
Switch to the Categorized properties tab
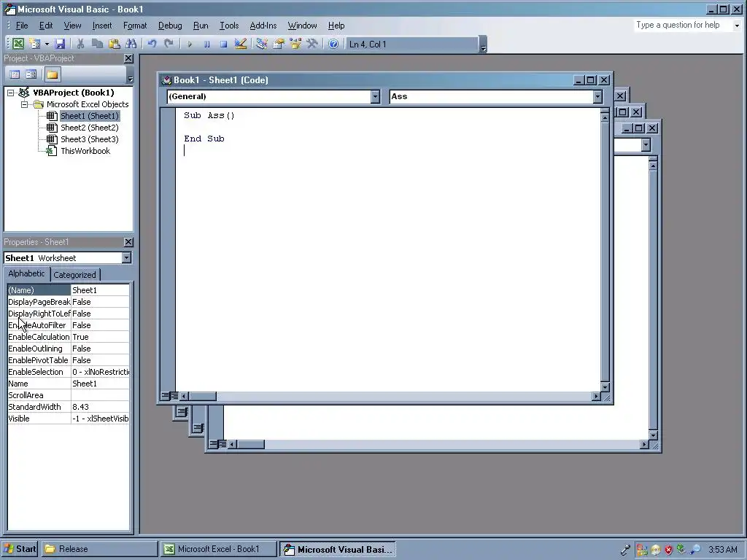pos(75,275)
